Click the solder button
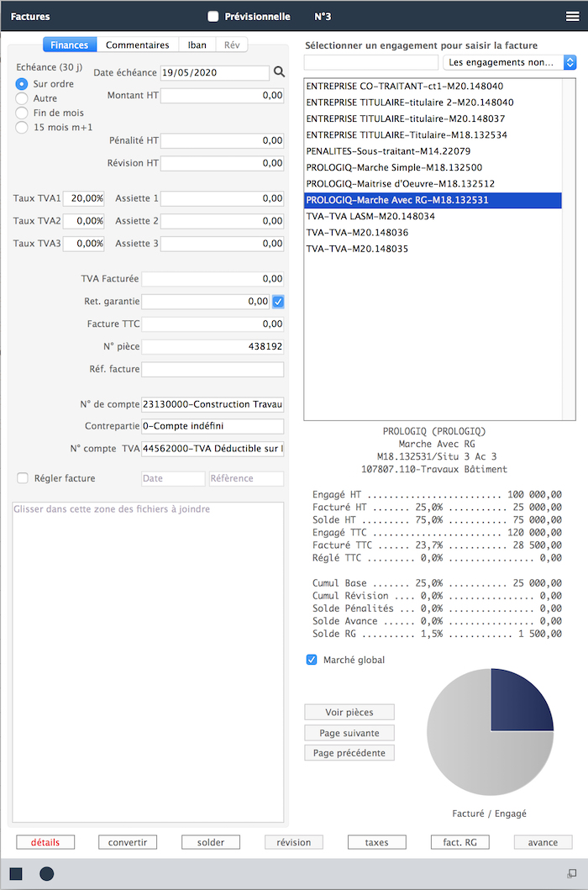Screen dimensions: 588x890 point(211,842)
